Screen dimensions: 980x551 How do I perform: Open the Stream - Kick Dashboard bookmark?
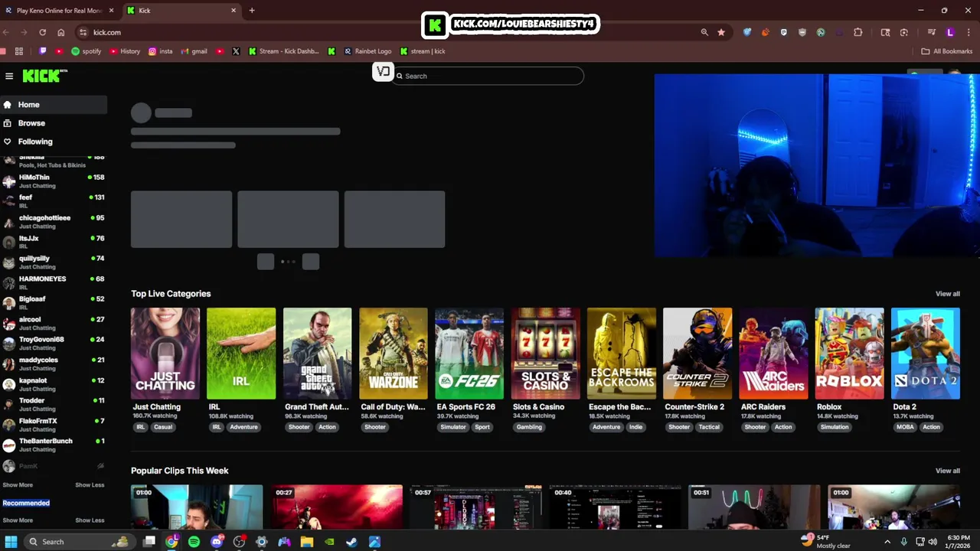click(283, 51)
